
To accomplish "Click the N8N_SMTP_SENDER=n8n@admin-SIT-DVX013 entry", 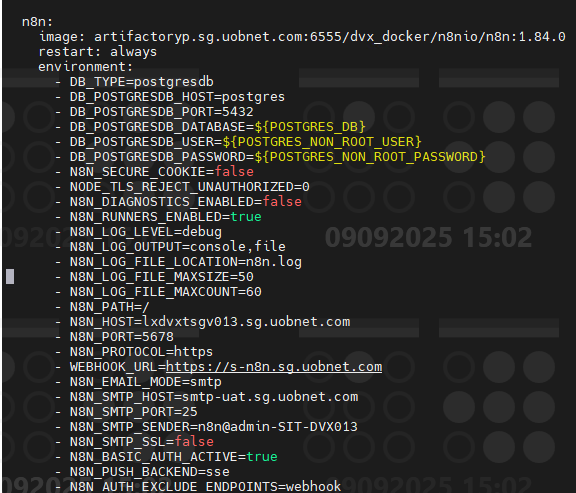I will click(x=214, y=427).
